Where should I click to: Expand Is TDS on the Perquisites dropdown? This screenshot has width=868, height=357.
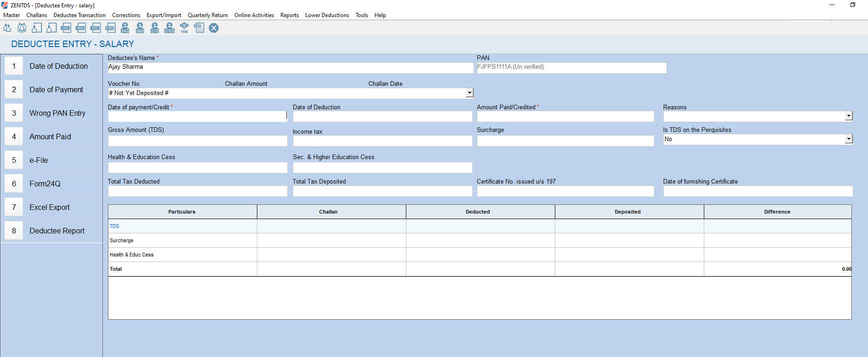tap(849, 139)
